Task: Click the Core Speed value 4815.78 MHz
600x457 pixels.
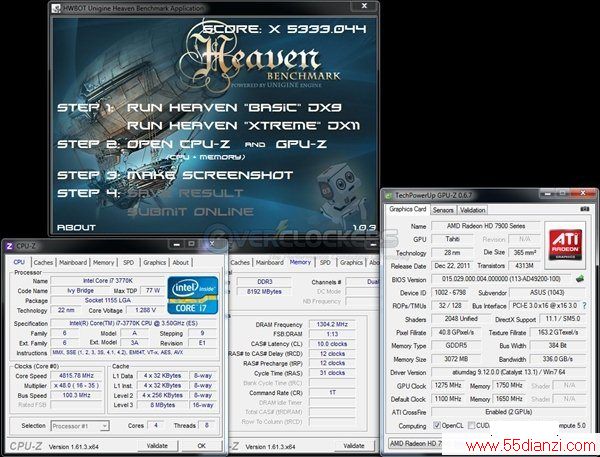Action: [77, 375]
